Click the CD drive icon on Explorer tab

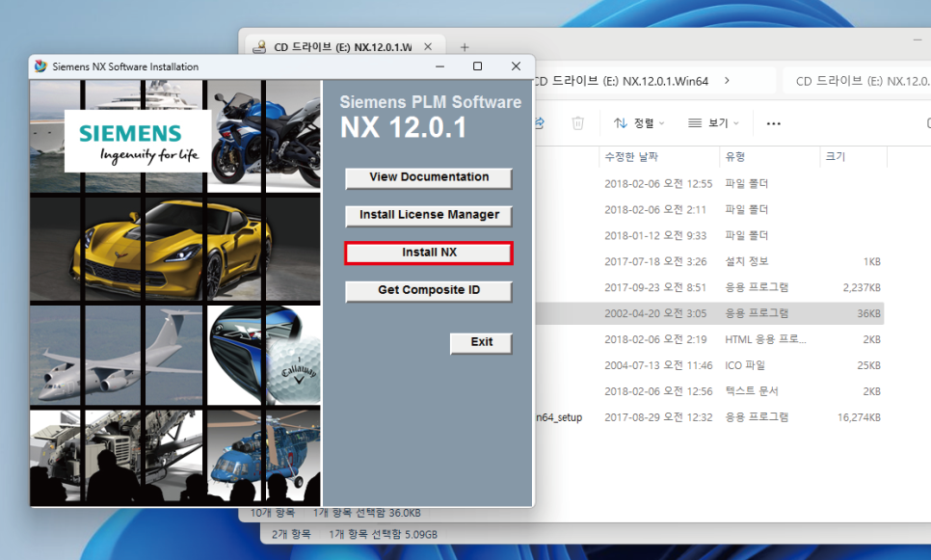click(x=259, y=47)
